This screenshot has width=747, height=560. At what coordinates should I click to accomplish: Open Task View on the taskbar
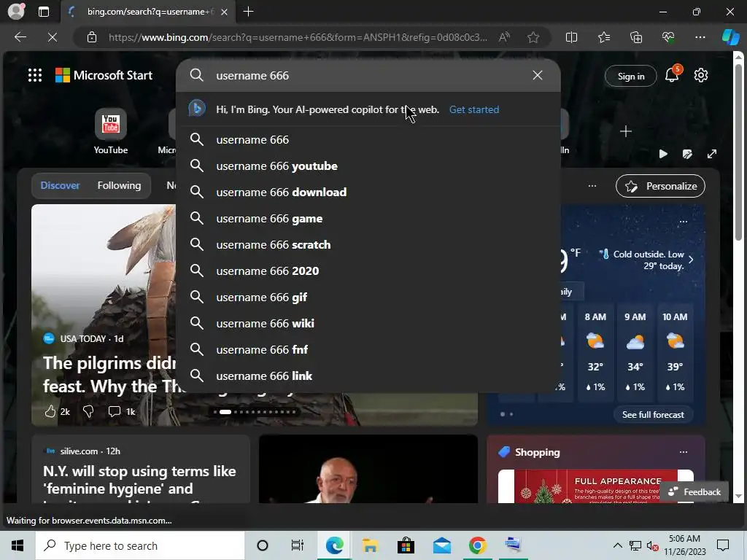tap(298, 545)
